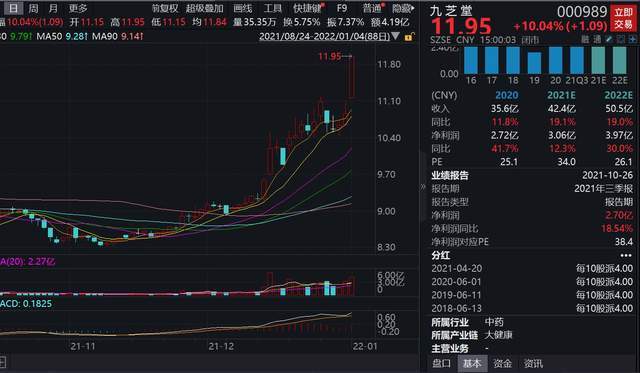Click the MA50 indicator label

pyautogui.click(x=49, y=36)
